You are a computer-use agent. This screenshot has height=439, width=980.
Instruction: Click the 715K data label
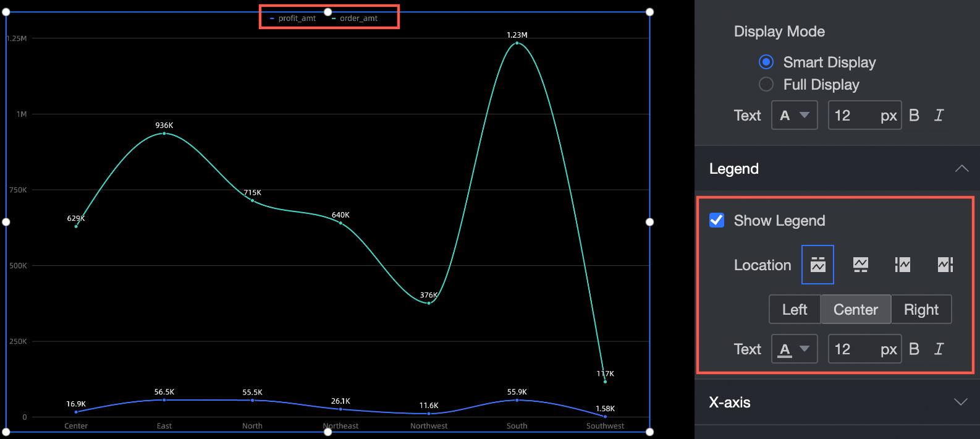point(252,193)
